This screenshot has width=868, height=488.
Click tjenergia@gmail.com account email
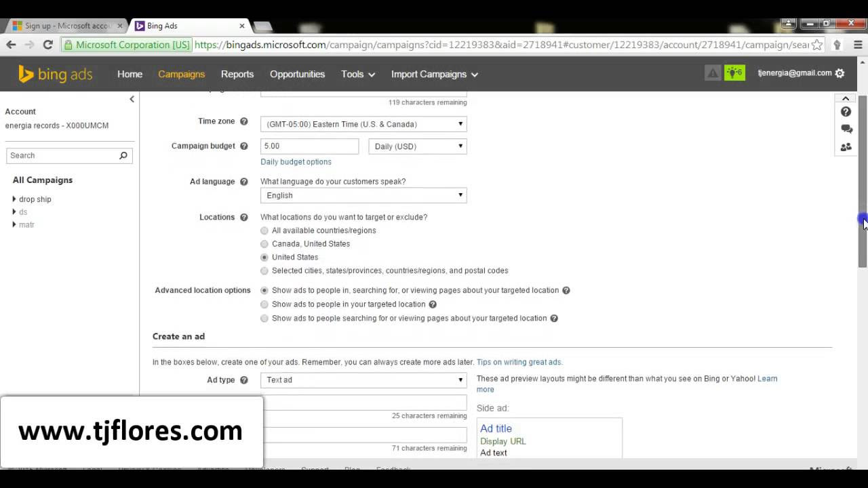[795, 73]
